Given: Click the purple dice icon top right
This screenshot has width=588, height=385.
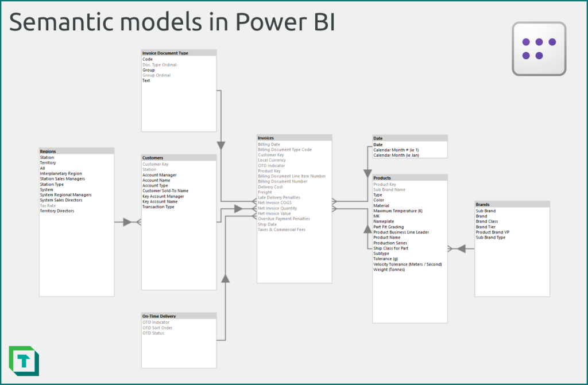Looking at the screenshot, I should 539,48.
